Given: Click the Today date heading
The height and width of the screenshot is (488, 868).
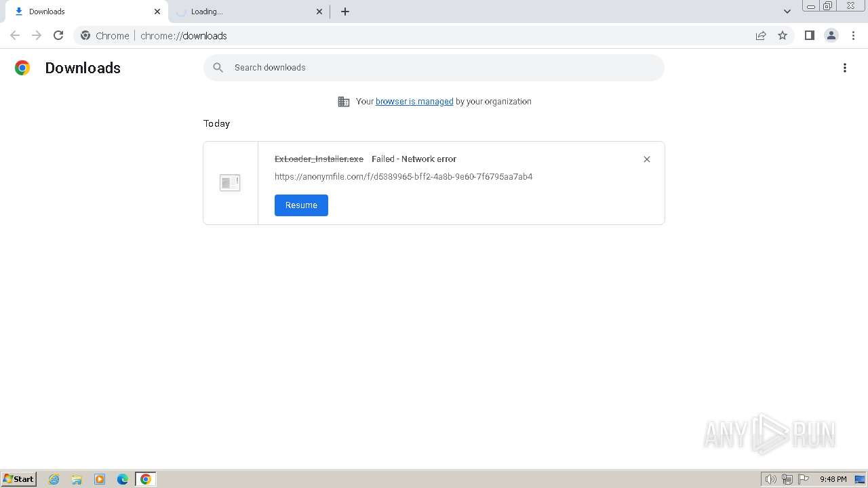Looking at the screenshot, I should (x=216, y=123).
